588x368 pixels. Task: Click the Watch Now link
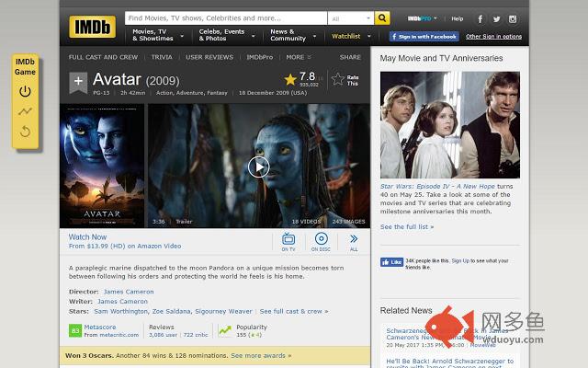87,237
